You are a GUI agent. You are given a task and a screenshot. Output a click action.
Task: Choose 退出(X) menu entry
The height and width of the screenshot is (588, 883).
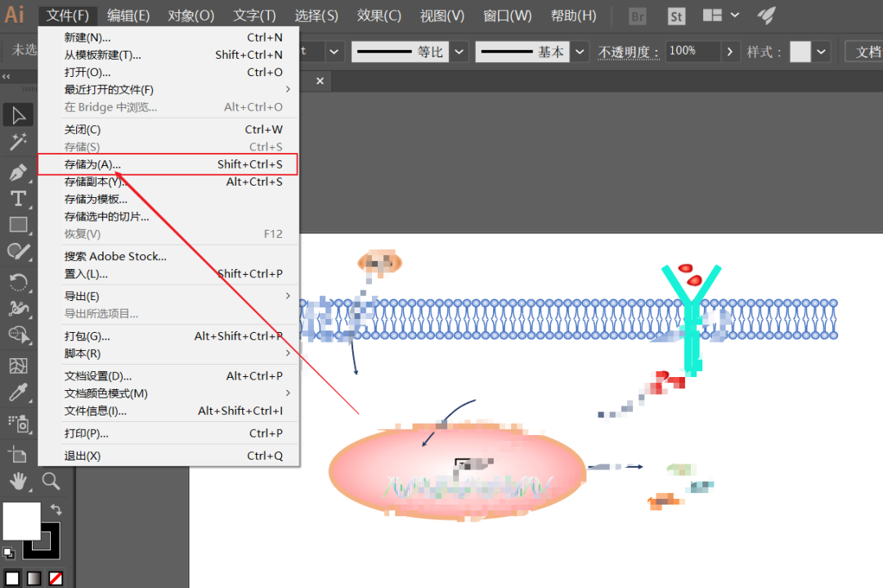point(168,456)
